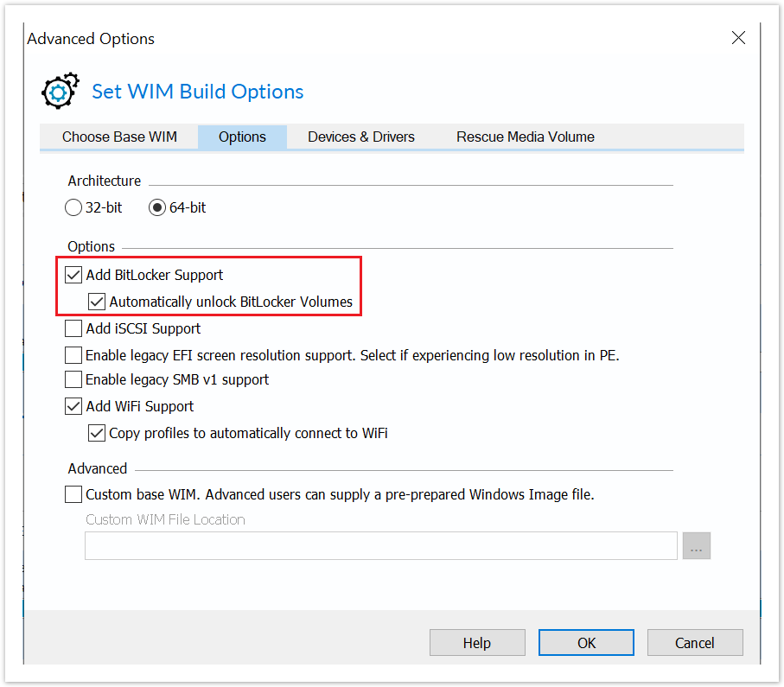Open the Devices & Drivers tab
This screenshot has height=687, width=784.
(x=361, y=137)
